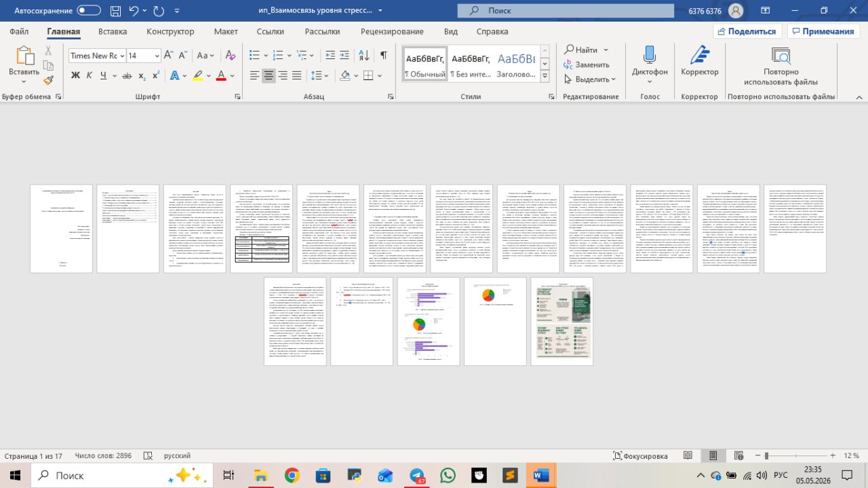Switch to the Конструктор tab
868x488 pixels.
click(170, 31)
